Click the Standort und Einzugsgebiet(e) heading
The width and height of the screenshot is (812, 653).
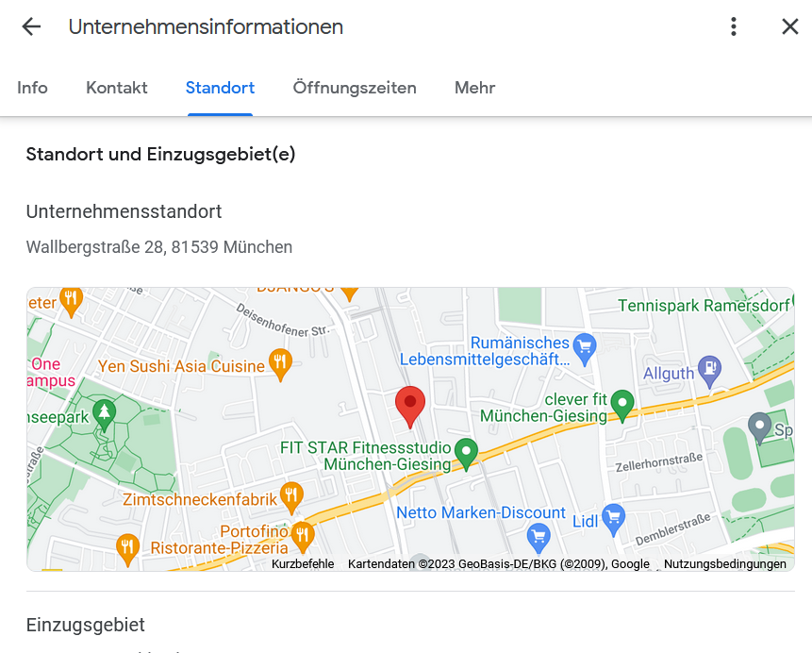(160, 155)
